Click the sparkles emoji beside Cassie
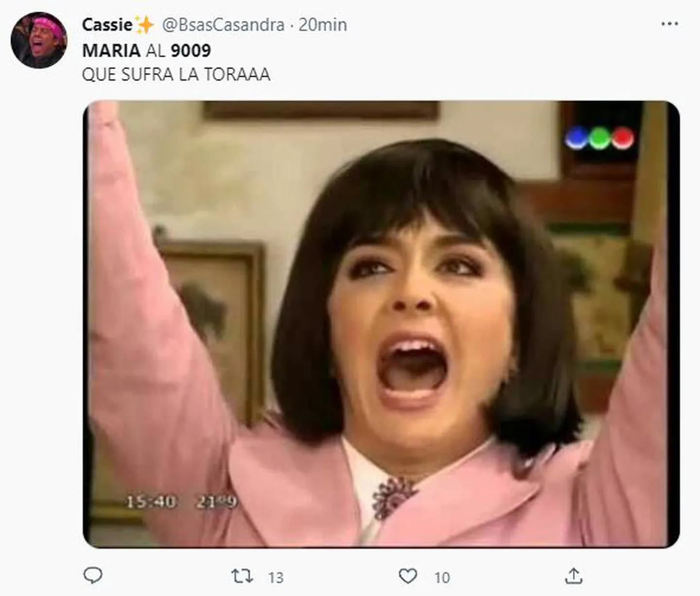 pos(144,24)
